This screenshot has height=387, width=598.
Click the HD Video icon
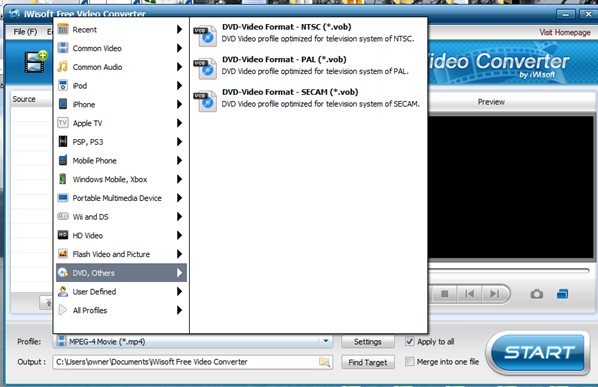click(x=63, y=235)
